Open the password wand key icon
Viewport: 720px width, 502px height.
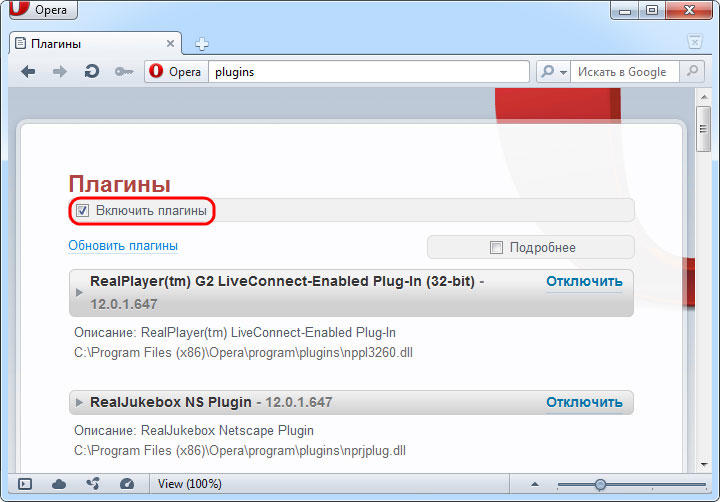[123, 72]
